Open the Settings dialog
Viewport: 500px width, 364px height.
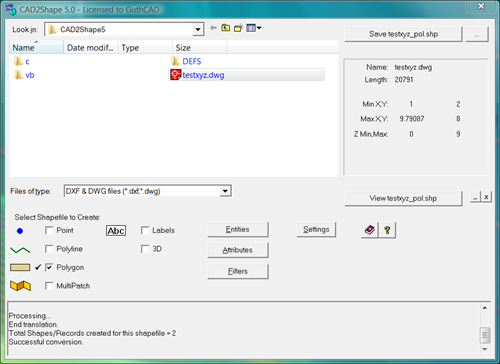(316, 229)
